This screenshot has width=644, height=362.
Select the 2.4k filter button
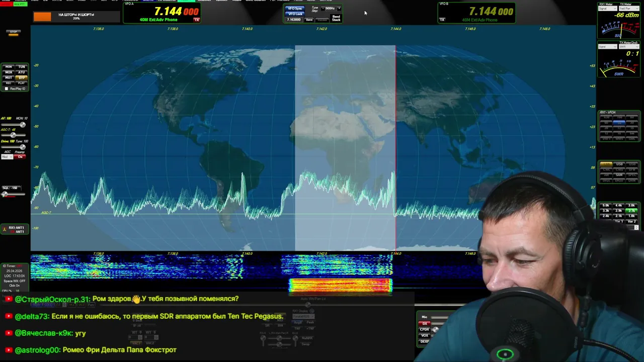tap(606, 216)
